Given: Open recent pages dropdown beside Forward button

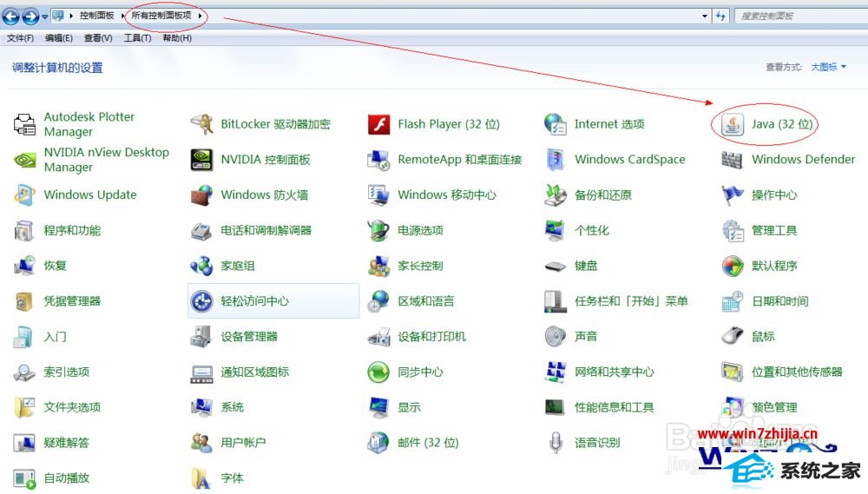Looking at the screenshot, I should point(45,16).
